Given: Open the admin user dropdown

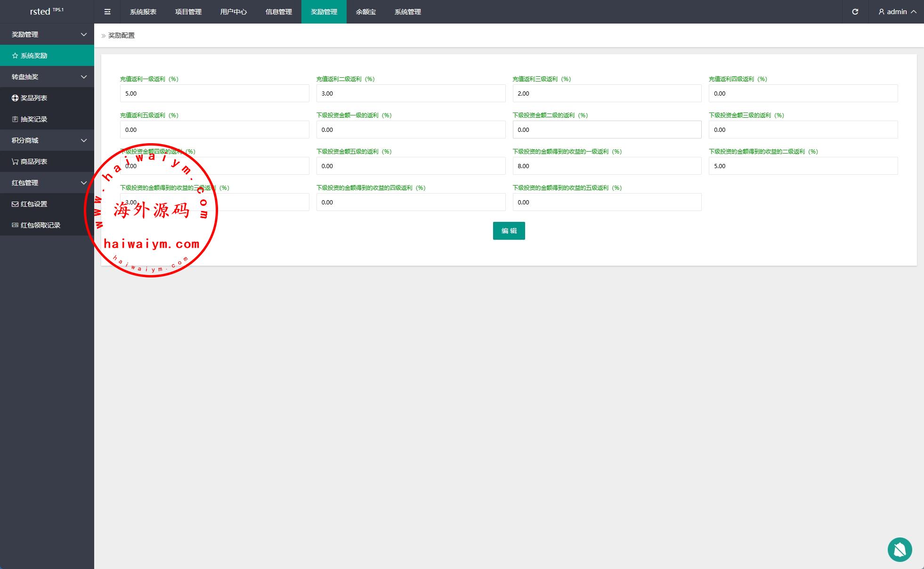Looking at the screenshot, I should (897, 12).
